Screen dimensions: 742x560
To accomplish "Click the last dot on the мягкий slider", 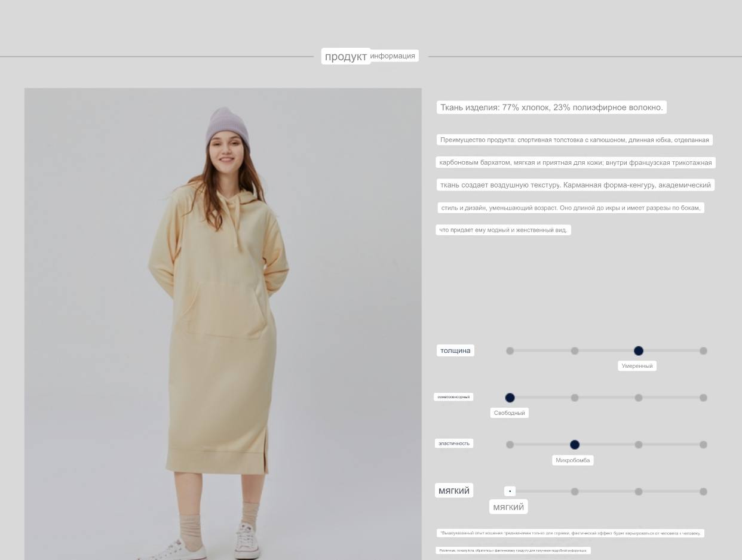I will pyautogui.click(x=703, y=492).
